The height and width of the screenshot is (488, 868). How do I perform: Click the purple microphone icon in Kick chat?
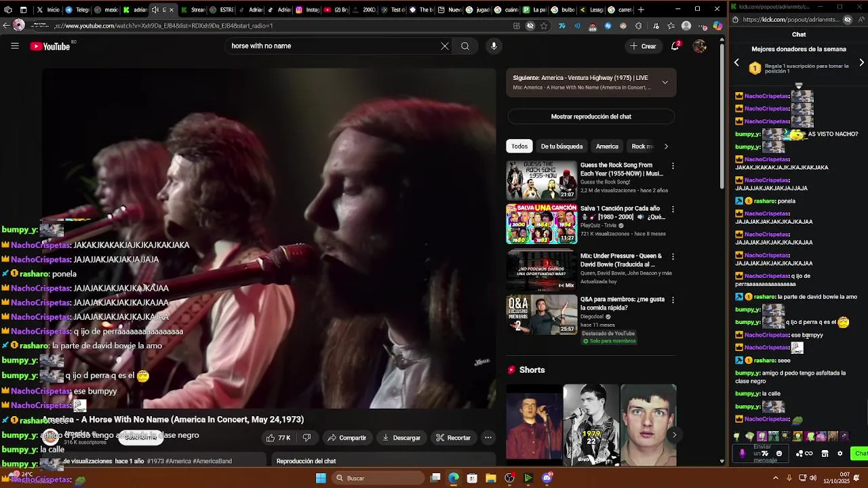(x=742, y=453)
